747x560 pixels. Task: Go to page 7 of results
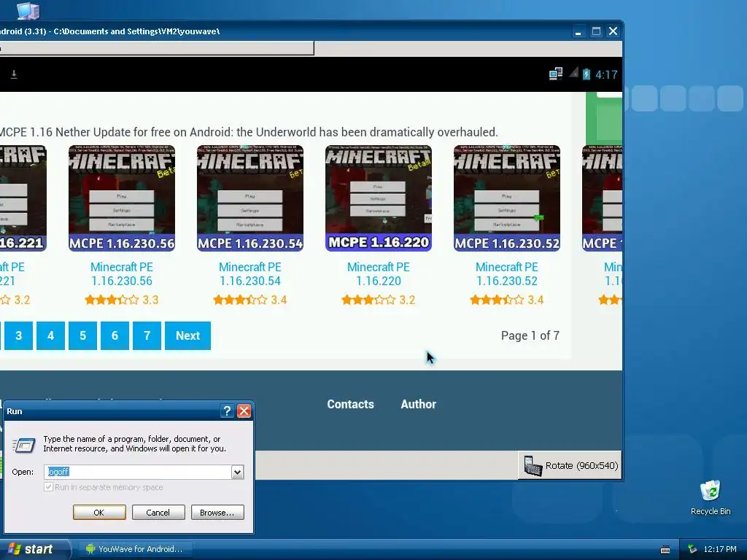click(x=147, y=335)
